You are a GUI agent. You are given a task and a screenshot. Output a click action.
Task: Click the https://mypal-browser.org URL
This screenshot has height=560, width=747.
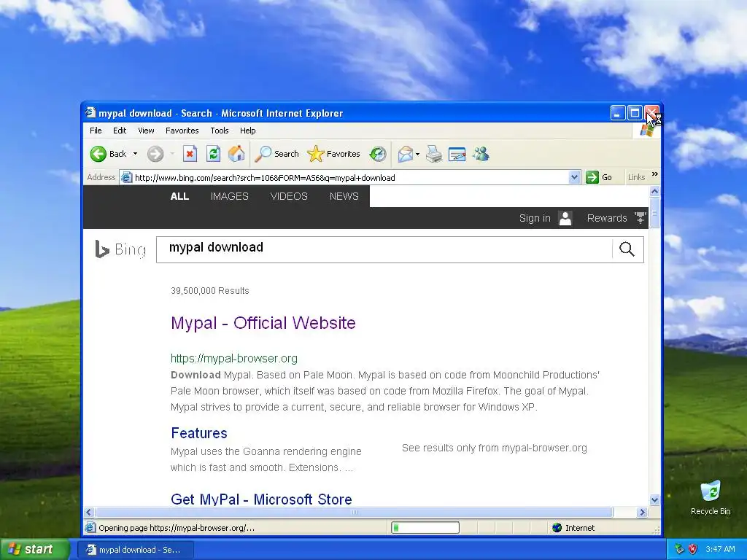pyautogui.click(x=234, y=358)
